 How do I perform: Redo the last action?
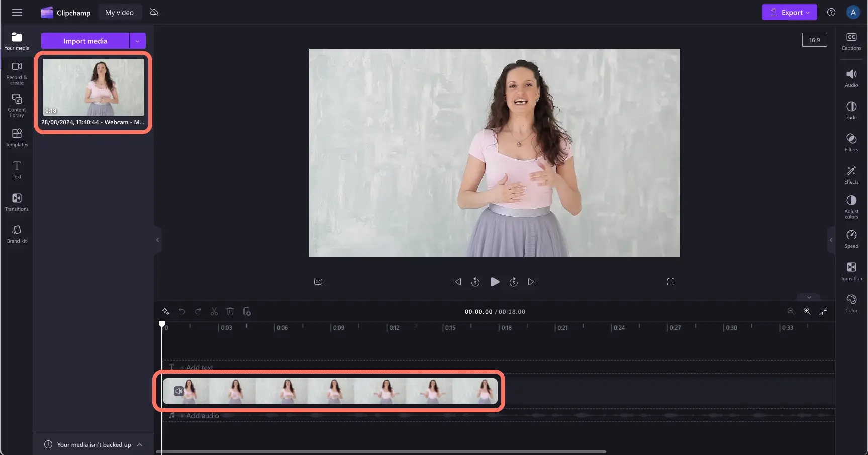tap(198, 311)
